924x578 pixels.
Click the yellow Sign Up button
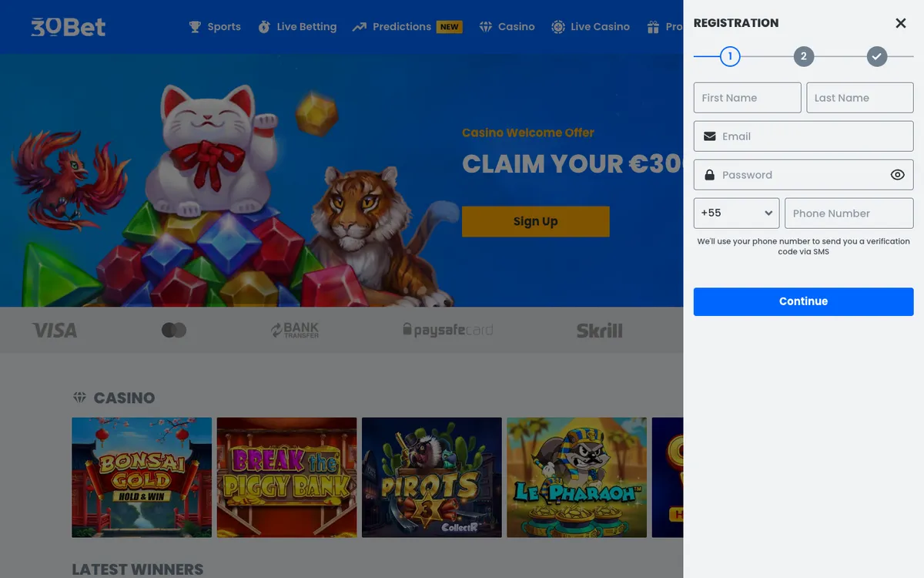tap(536, 221)
